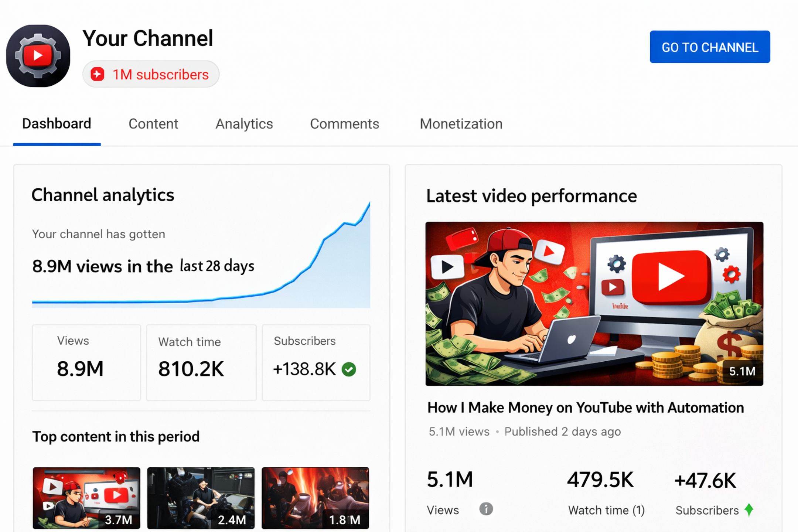
Task: Click the +47.6K subscribers value
Action: click(705, 481)
